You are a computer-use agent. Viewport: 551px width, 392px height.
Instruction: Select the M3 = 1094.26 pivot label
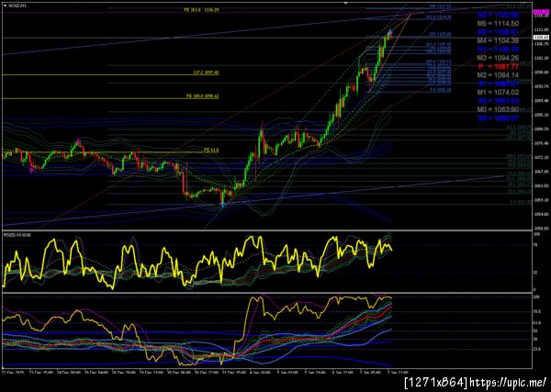[x=499, y=58]
